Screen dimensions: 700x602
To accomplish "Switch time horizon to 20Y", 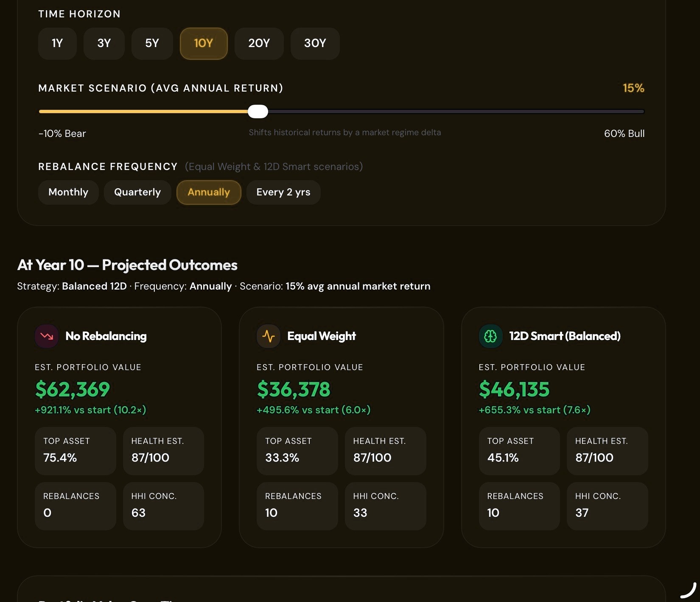I will (x=259, y=43).
